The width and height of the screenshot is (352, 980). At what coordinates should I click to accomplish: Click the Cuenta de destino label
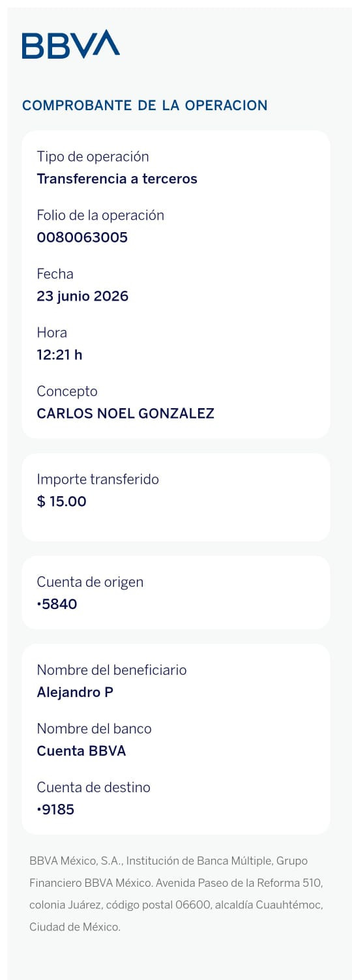[94, 788]
